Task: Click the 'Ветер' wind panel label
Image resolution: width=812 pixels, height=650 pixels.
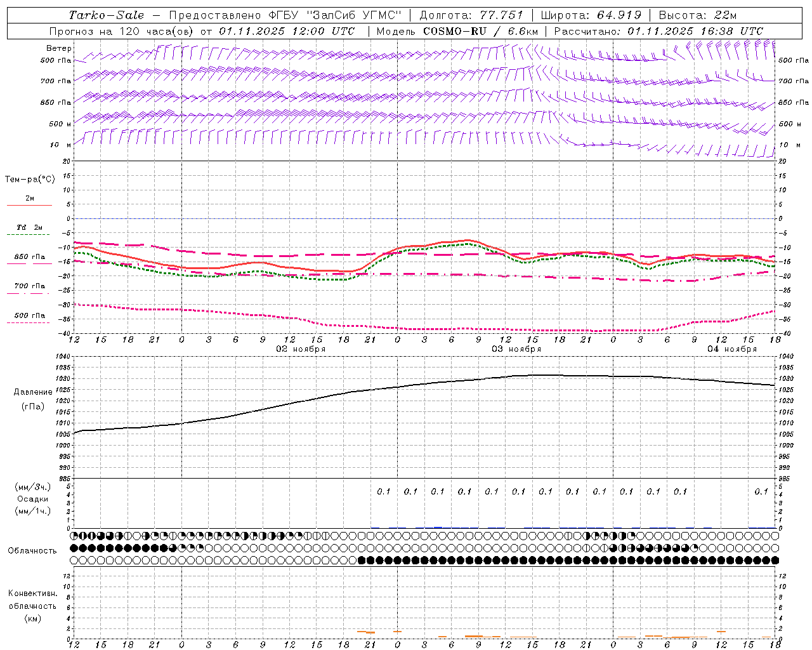Action: tap(59, 48)
